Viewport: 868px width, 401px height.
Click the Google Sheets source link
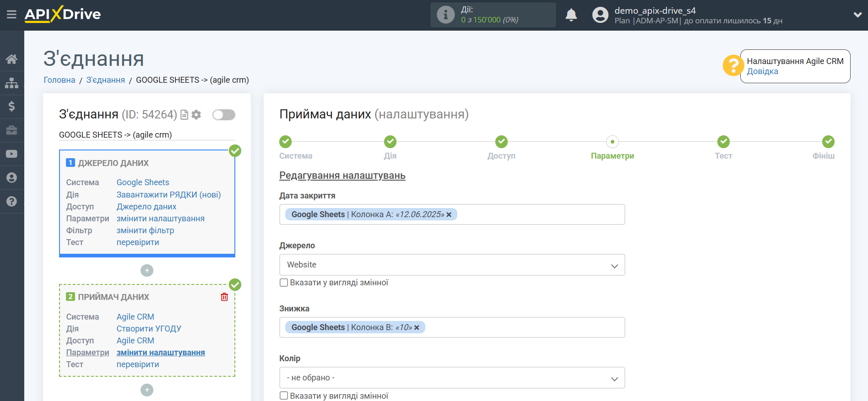click(143, 182)
